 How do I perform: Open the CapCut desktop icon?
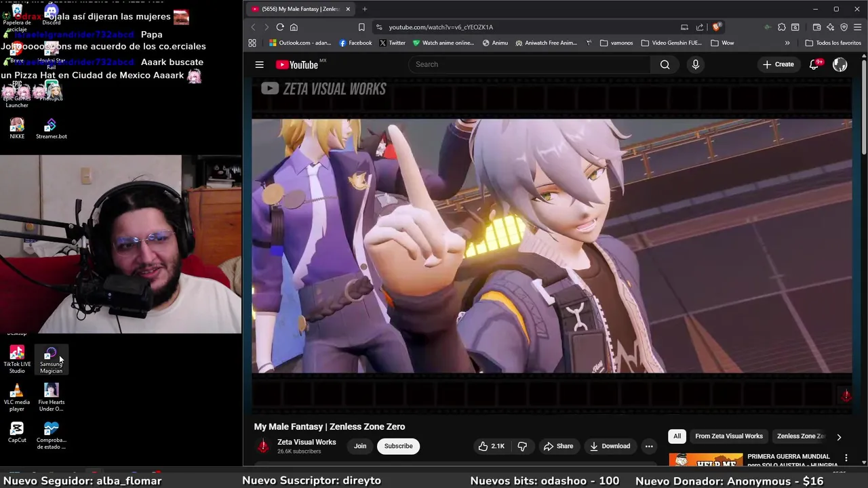click(17, 432)
